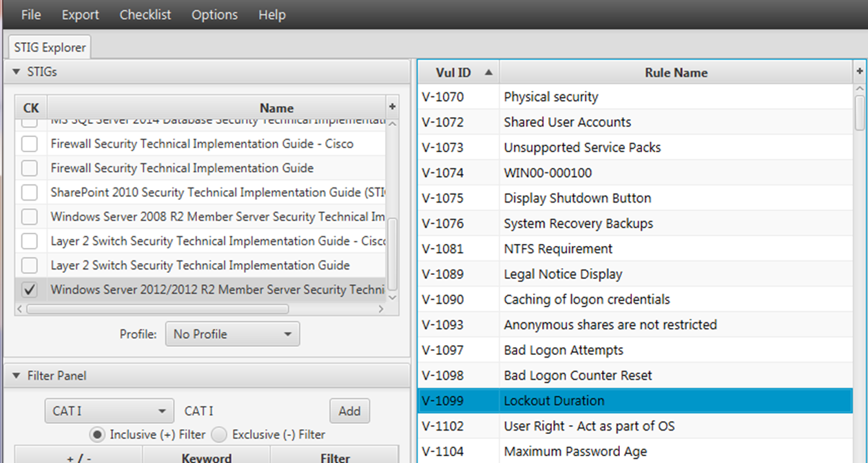Click the STIG list left scroll arrow
This screenshot has width=868, height=463.
pyautogui.click(x=21, y=309)
